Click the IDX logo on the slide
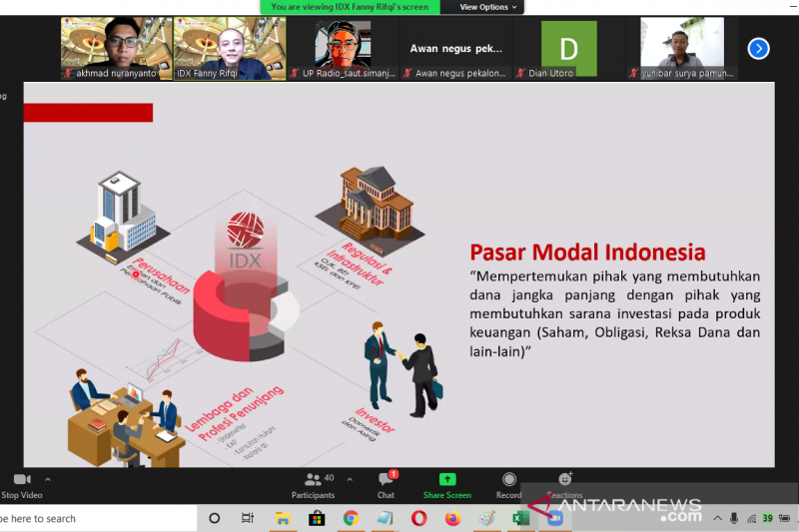 point(246,241)
